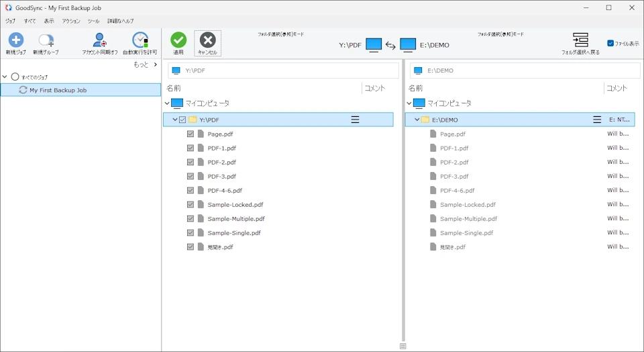644x352 pixels.
Task: Collapse the Y:\PDF folder node
Action: pos(175,120)
